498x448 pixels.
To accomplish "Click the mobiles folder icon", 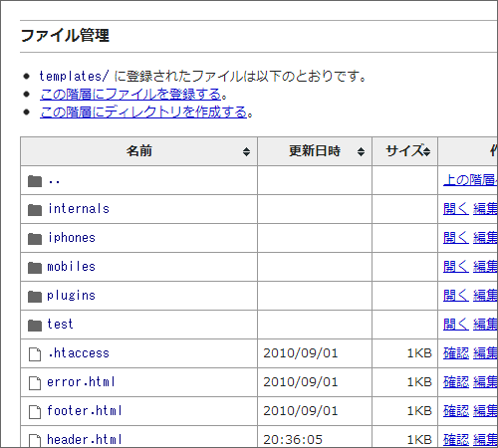I will tap(35, 268).
